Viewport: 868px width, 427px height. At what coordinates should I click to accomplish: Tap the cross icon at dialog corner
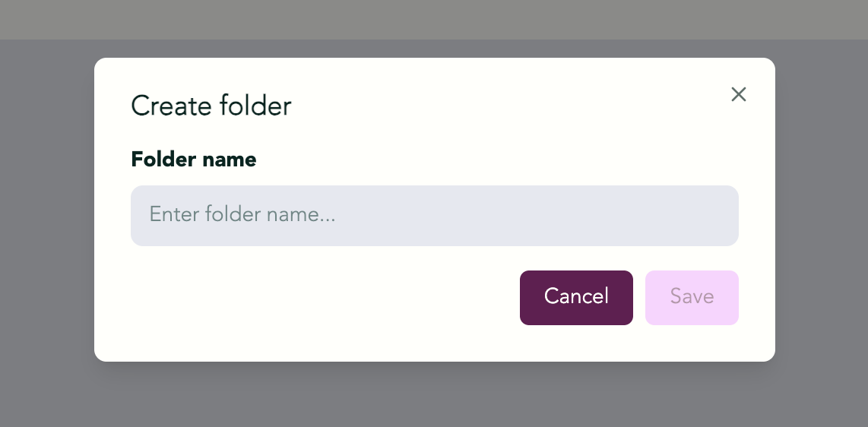click(x=739, y=94)
